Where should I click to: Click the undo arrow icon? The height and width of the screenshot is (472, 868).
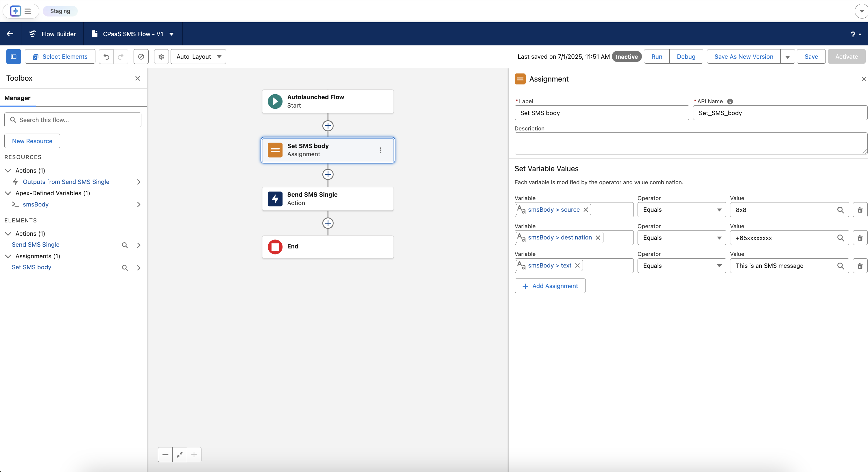pyautogui.click(x=106, y=57)
